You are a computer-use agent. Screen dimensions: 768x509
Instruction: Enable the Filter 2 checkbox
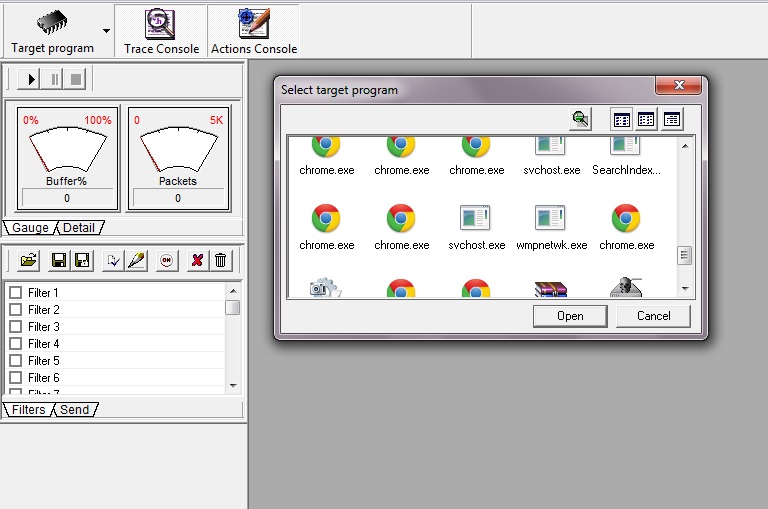click(16, 310)
